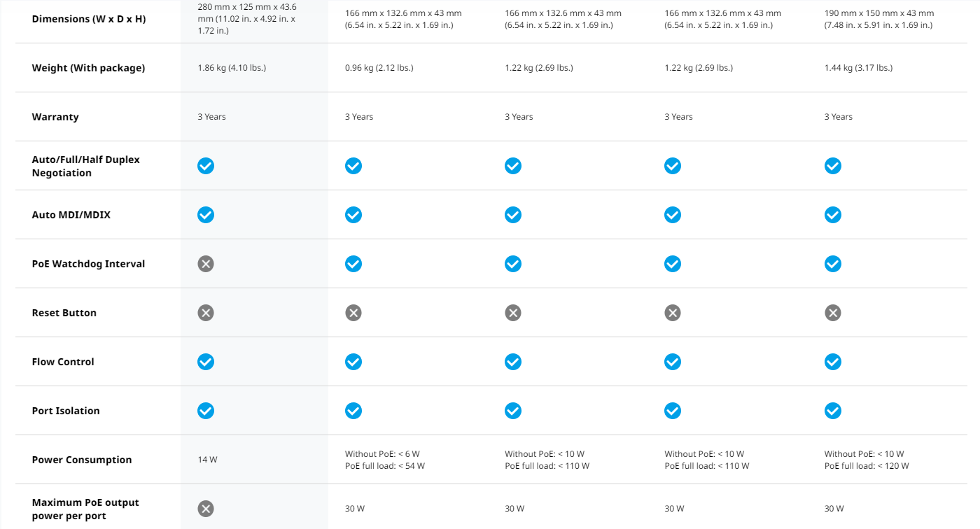Image resolution: width=980 pixels, height=529 pixels.
Task: Click PoE Watchdog Interval checkmark in last column
Action: pyautogui.click(x=832, y=264)
